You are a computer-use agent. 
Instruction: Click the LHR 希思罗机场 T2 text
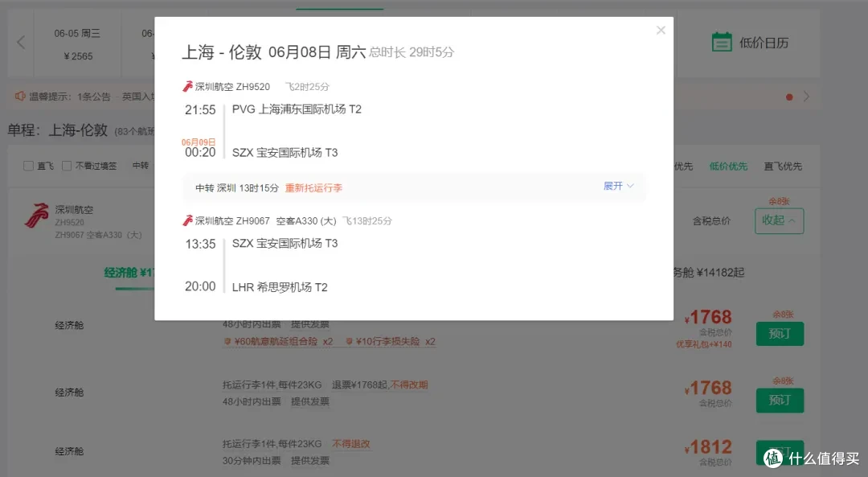[x=280, y=287]
